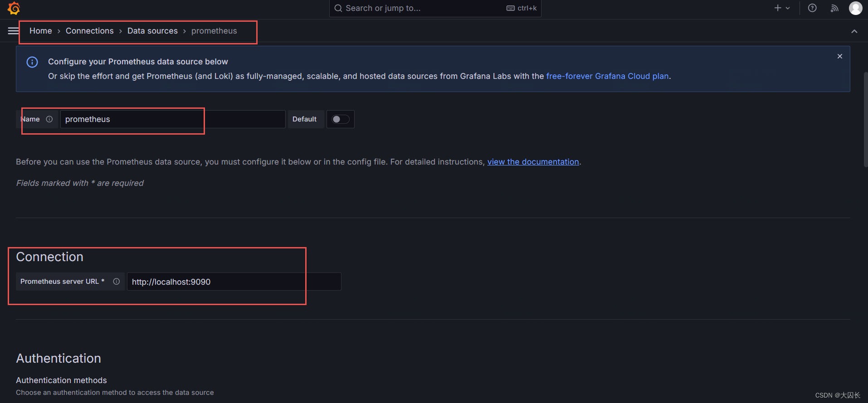The width and height of the screenshot is (868, 403).
Task: Click the search magnifier icon
Action: click(338, 8)
